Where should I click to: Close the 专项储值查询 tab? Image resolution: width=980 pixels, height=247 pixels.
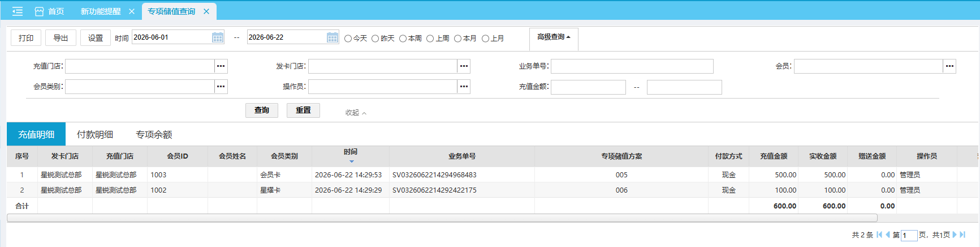point(206,11)
